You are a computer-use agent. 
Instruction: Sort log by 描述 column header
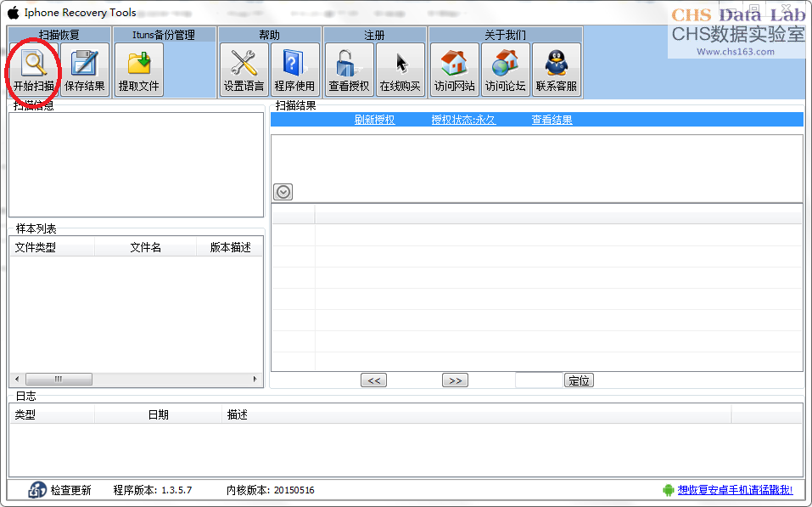point(477,414)
